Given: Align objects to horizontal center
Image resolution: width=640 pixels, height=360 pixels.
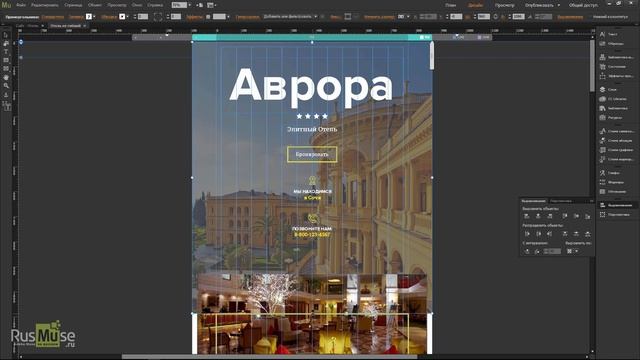Looking at the screenshot, I should click(x=538, y=216).
